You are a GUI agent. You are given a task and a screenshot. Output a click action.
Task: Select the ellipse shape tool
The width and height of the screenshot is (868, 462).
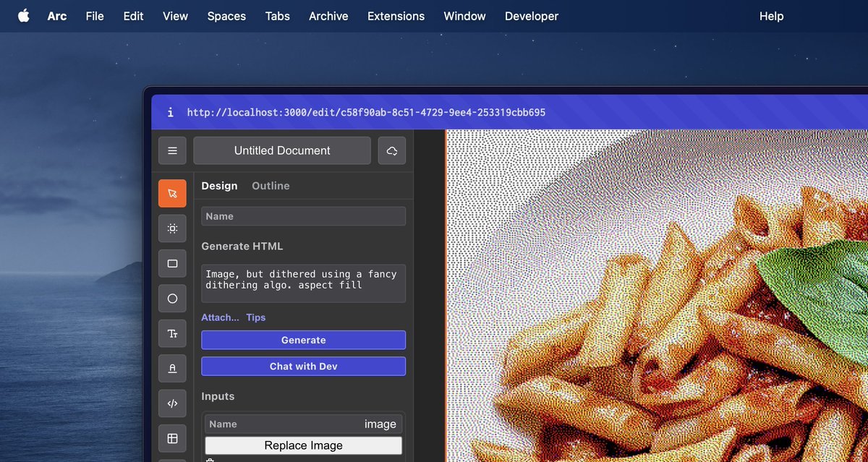(172, 299)
